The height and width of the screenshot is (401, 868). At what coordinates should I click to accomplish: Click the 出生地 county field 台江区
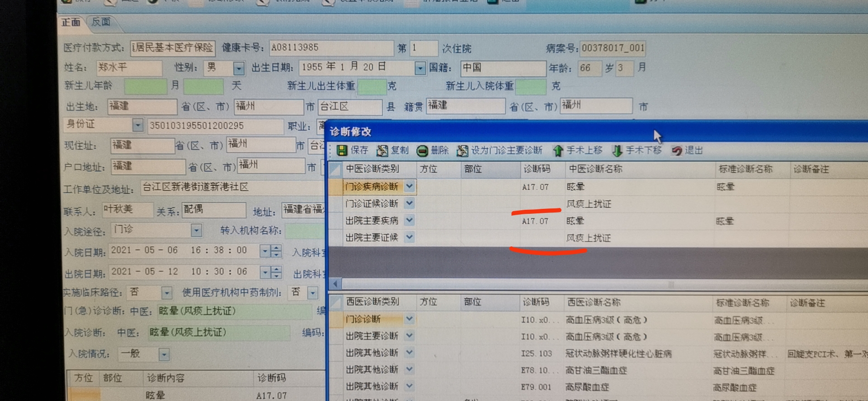[350, 107]
